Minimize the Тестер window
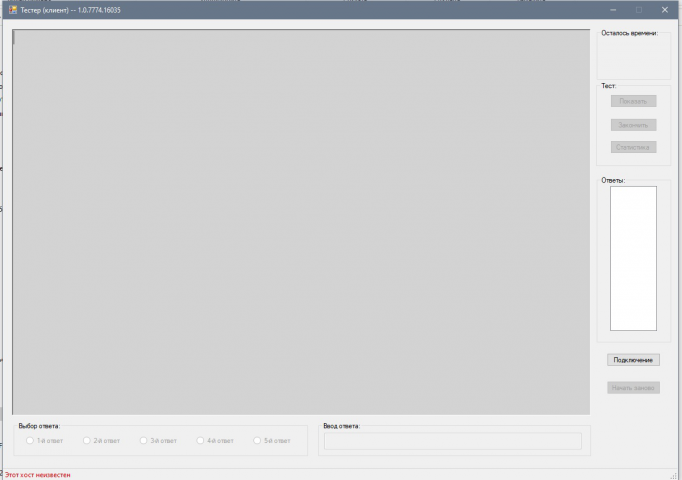The image size is (682, 480). click(x=613, y=10)
